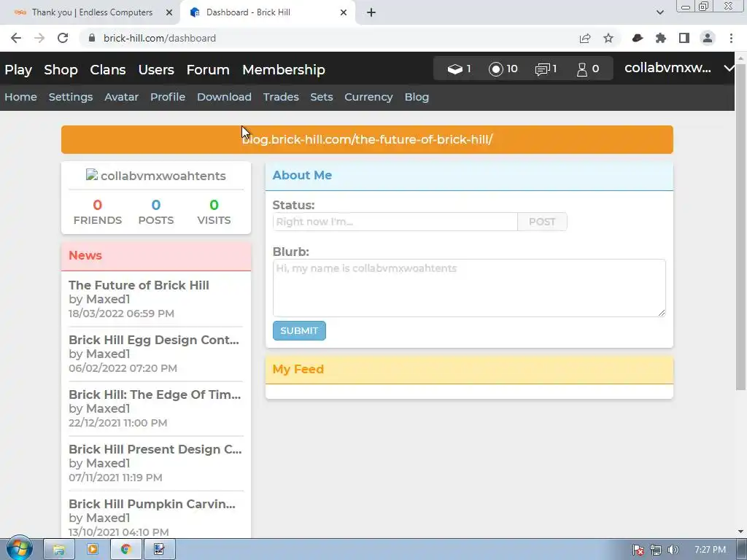Viewport: 747px width, 560px height.
Task: Open the dark hat extension icon
Action: click(638, 38)
